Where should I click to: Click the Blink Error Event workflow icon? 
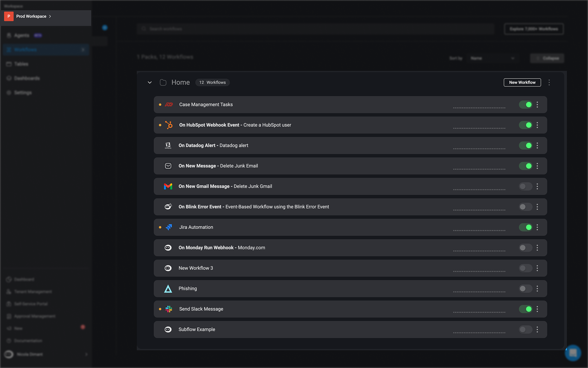168,207
